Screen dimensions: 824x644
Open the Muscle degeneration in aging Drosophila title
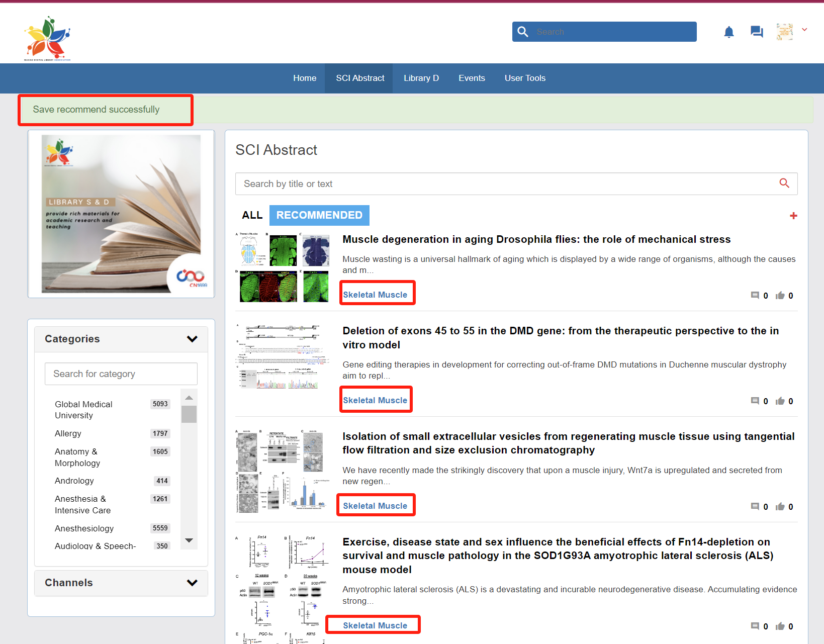point(536,239)
